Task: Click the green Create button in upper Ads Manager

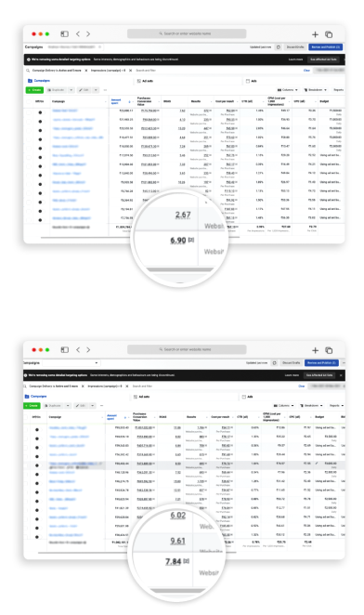Action: coord(34,90)
